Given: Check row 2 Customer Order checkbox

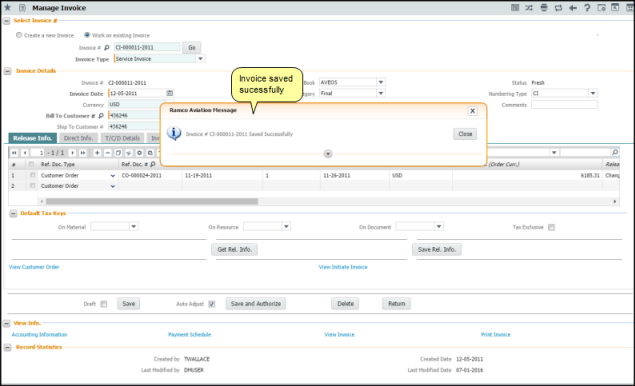Looking at the screenshot, I should pos(32,186).
